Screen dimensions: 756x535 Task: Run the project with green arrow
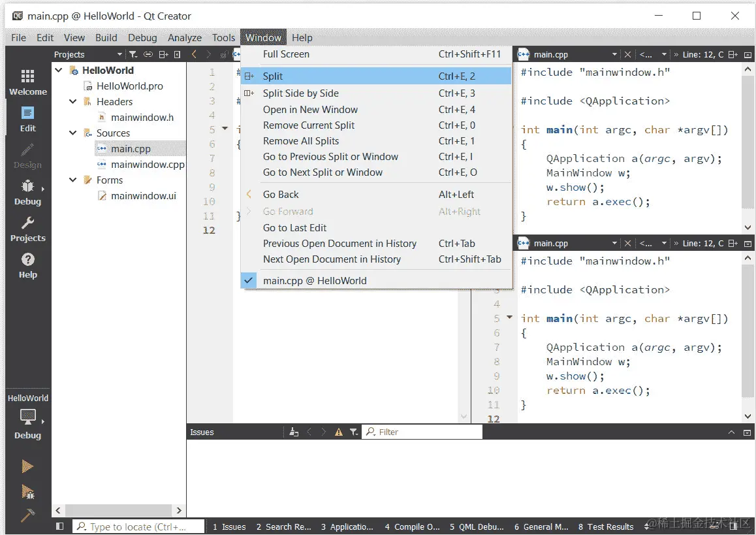click(27, 466)
